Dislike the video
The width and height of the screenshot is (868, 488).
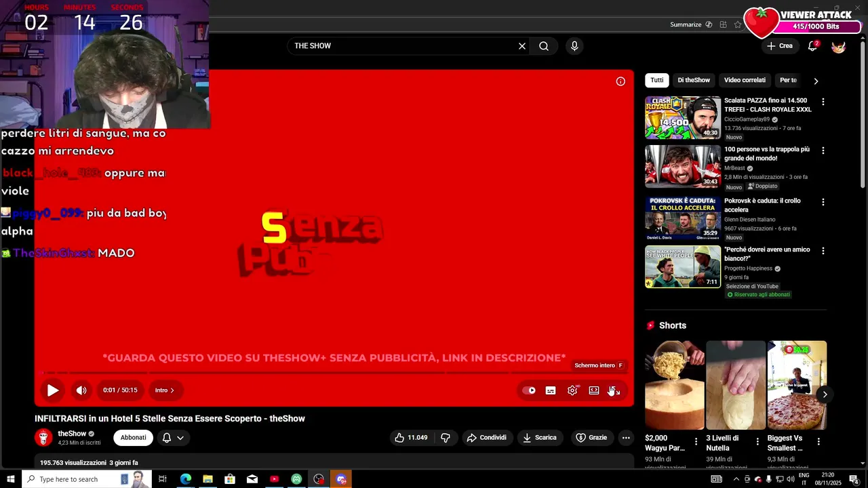coord(446,438)
